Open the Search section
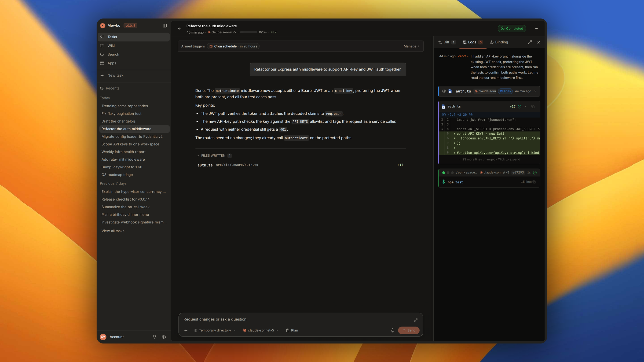This screenshot has width=644, height=362. 134,54
